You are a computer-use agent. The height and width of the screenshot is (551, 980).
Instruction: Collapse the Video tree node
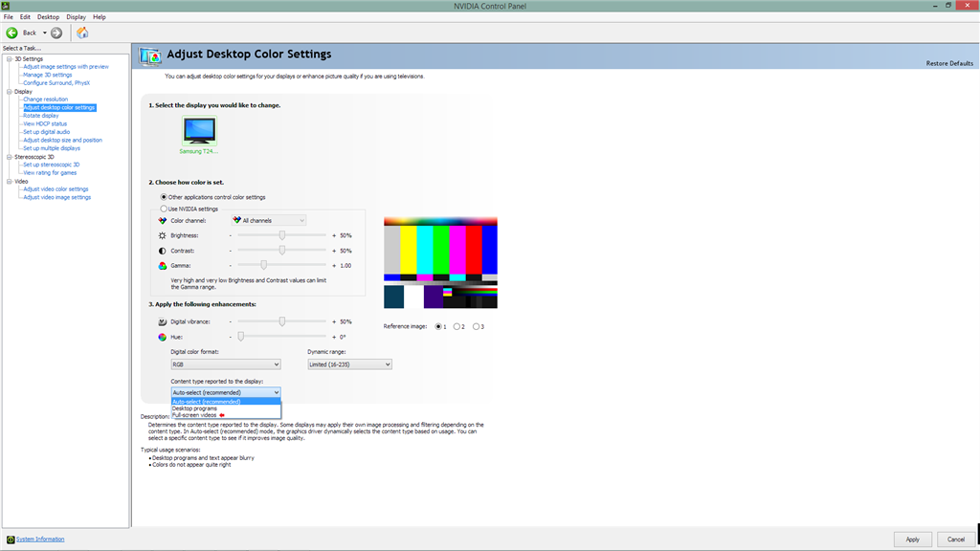point(10,181)
